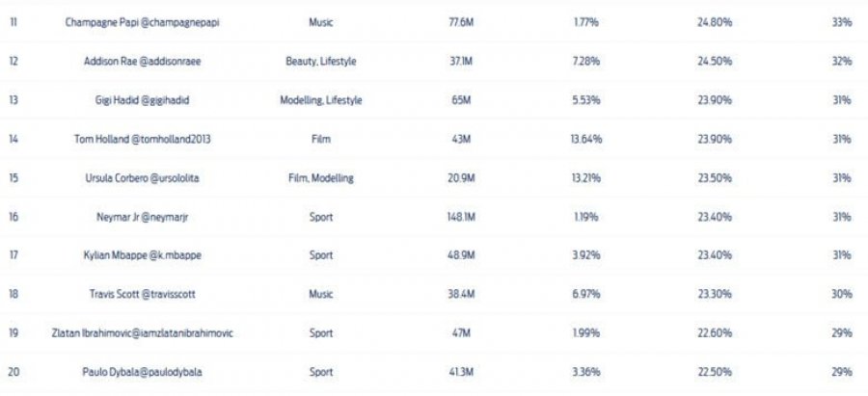
Task: Select the Film, Modelling category cell
Action: [321, 178]
